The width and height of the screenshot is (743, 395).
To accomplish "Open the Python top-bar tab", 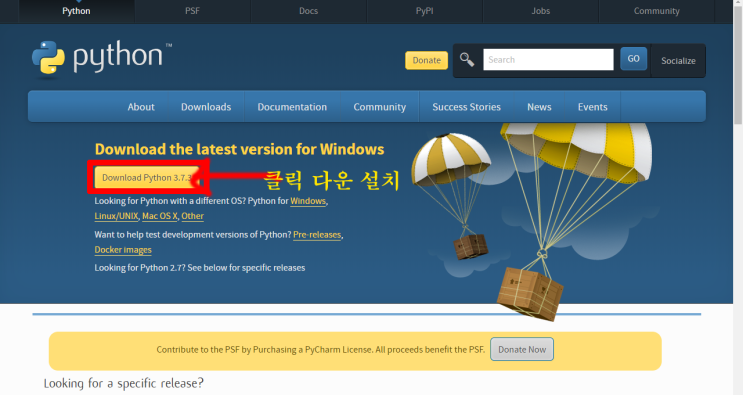I will 76,11.
